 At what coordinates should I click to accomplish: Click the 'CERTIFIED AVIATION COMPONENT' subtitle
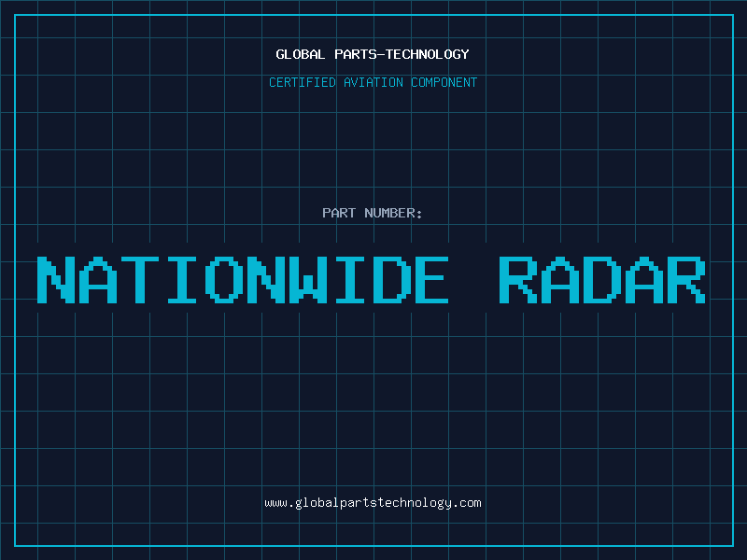pyautogui.click(x=373, y=82)
